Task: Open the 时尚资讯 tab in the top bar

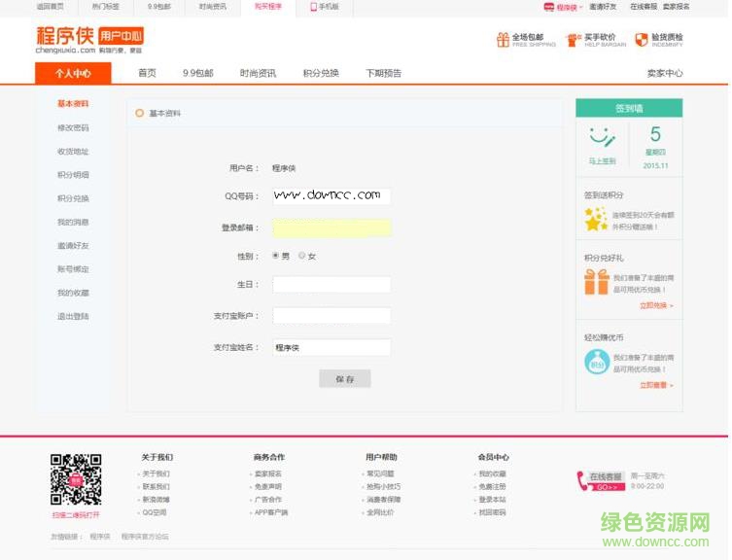Action: click(x=213, y=7)
